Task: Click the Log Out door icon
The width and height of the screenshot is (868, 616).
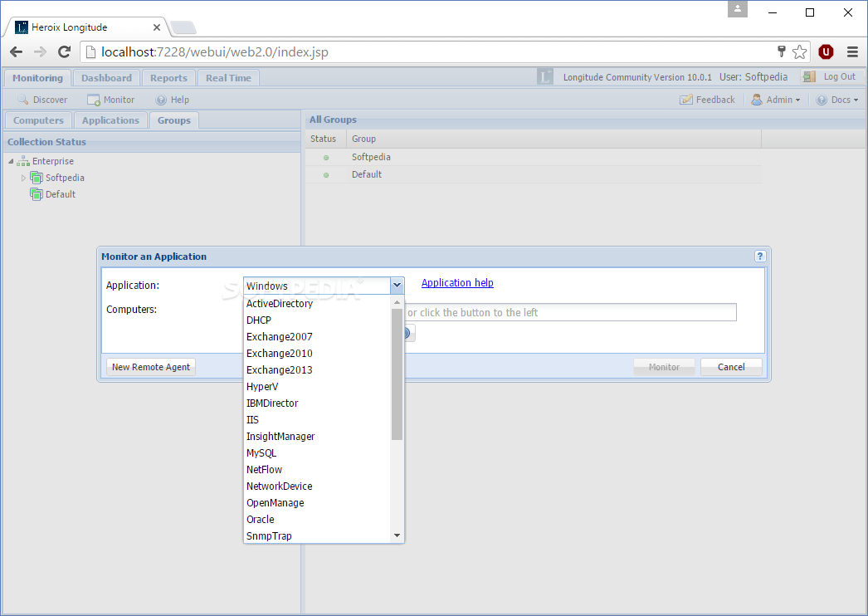Action: 809,76
